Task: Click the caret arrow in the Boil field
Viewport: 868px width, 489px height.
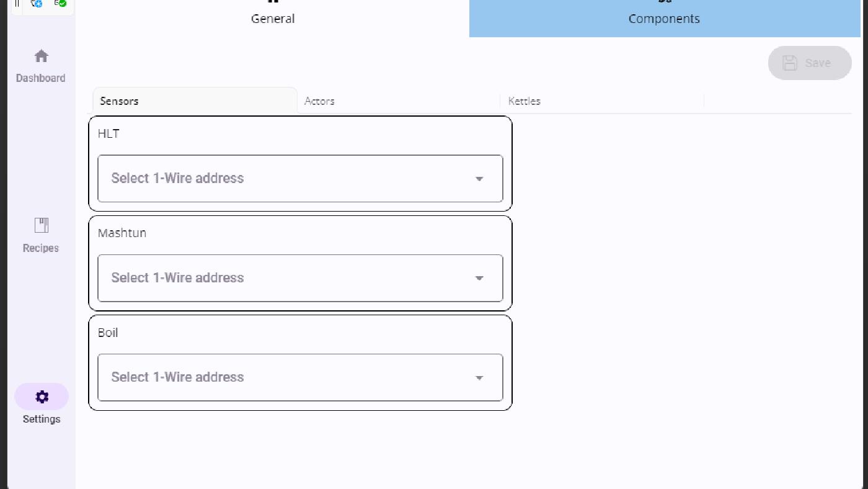Action: pos(479,378)
